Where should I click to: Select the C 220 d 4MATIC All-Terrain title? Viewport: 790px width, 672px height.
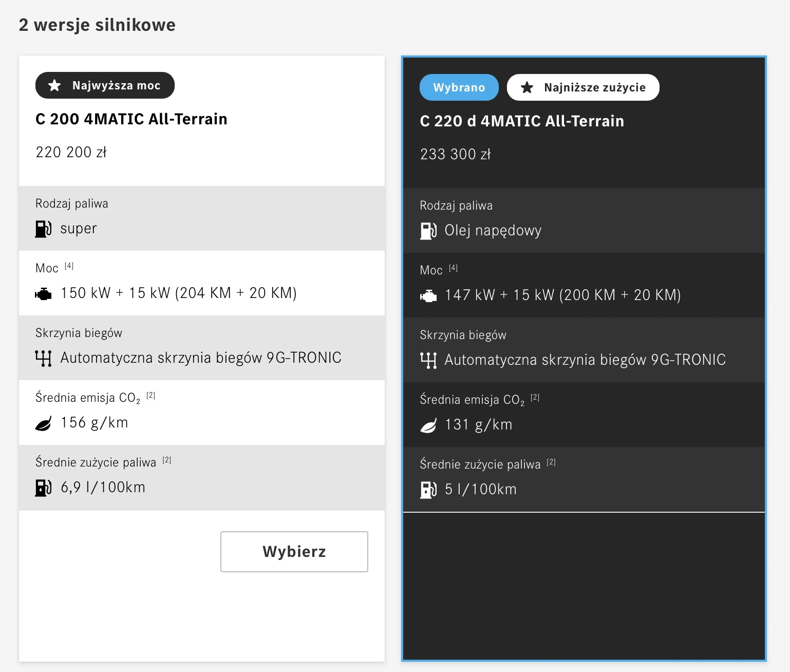coord(522,121)
